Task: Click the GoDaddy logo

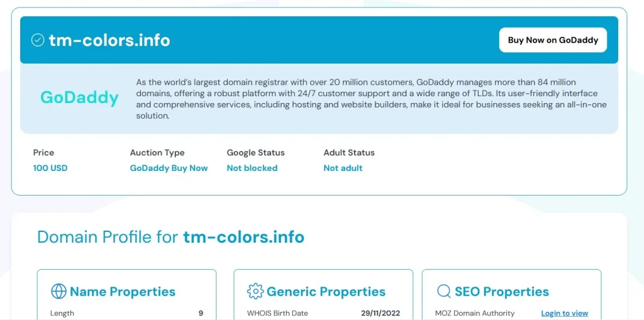Action: tap(79, 97)
